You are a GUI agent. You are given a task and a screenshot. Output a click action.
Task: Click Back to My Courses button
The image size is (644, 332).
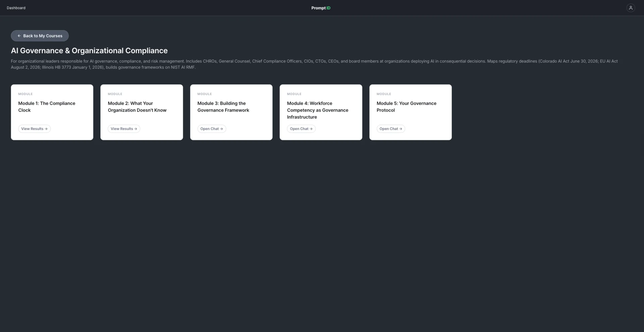pos(40,36)
